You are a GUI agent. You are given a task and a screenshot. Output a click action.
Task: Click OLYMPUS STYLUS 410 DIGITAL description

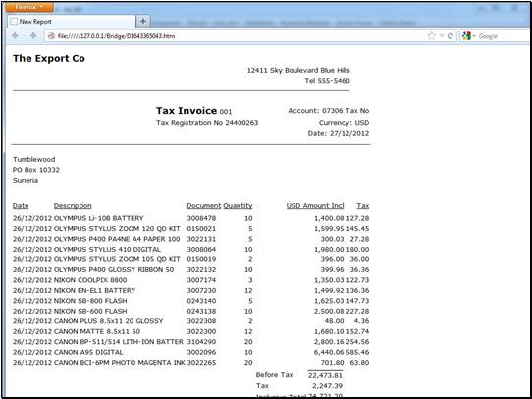(107, 250)
